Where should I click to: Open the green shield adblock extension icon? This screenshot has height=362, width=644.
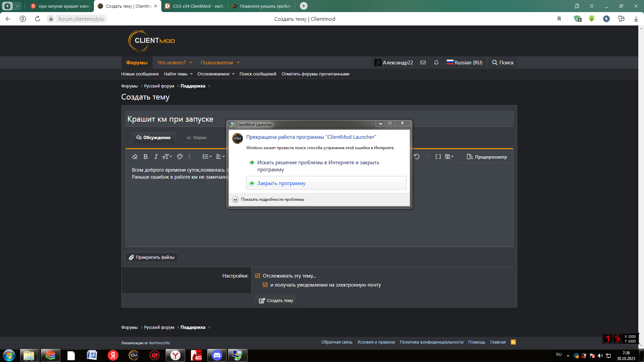tap(578, 19)
